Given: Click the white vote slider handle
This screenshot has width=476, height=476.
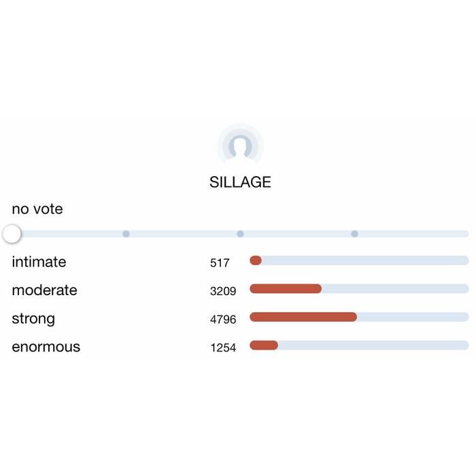Looking at the screenshot, I should coord(12,234).
